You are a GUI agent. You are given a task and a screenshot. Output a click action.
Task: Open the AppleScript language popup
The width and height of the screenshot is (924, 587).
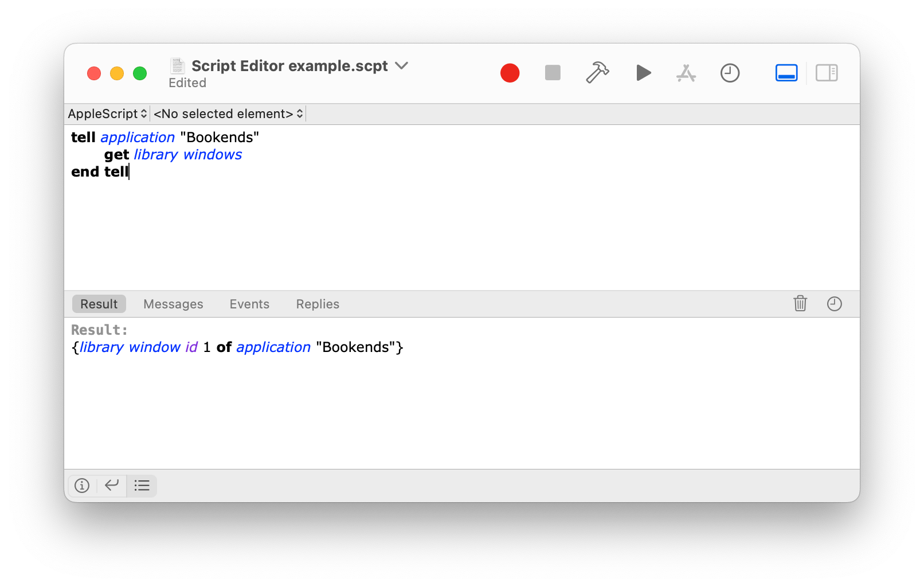click(x=107, y=114)
